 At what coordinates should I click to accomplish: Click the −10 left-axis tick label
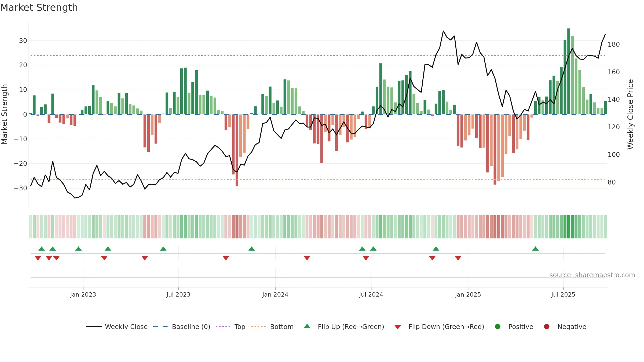point(21,139)
